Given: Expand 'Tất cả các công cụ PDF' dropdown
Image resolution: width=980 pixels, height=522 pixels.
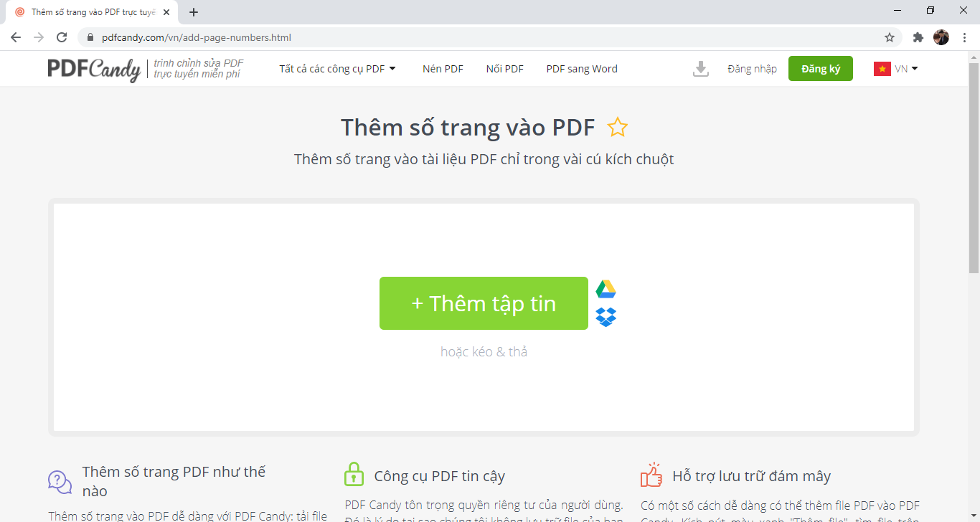Looking at the screenshot, I should point(338,69).
